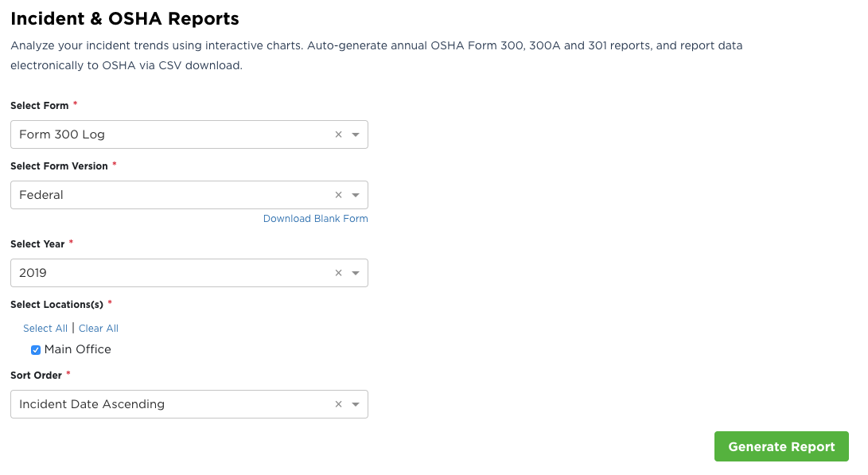Clear the Federal form version with its X icon
The width and height of the screenshot is (868, 475).
click(338, 195)
